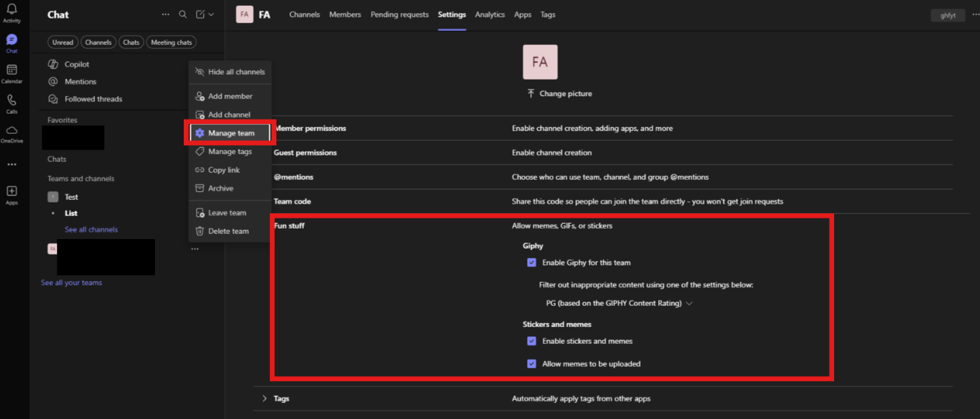Choose Copy link from context menu
Screen dimensions: 980x419
click(230, 170)
